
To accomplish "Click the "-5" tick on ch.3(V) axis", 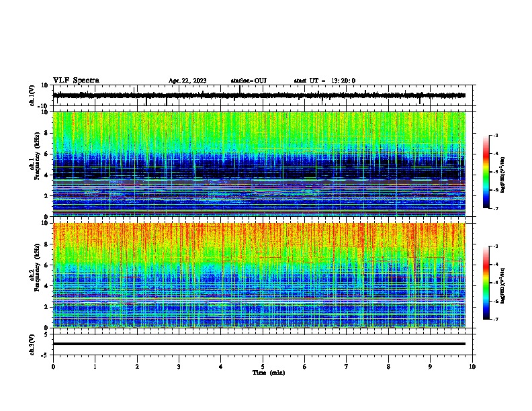I will coord(44,355).
